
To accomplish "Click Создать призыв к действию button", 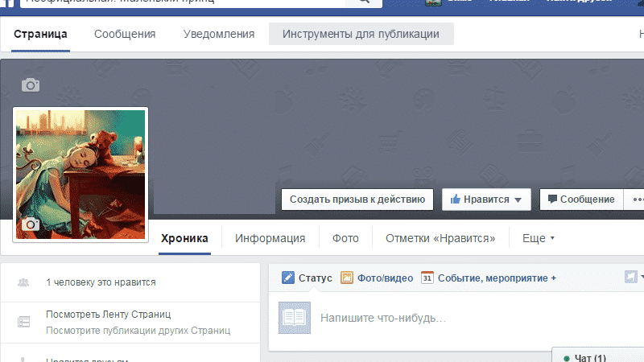I will [357, 200].
